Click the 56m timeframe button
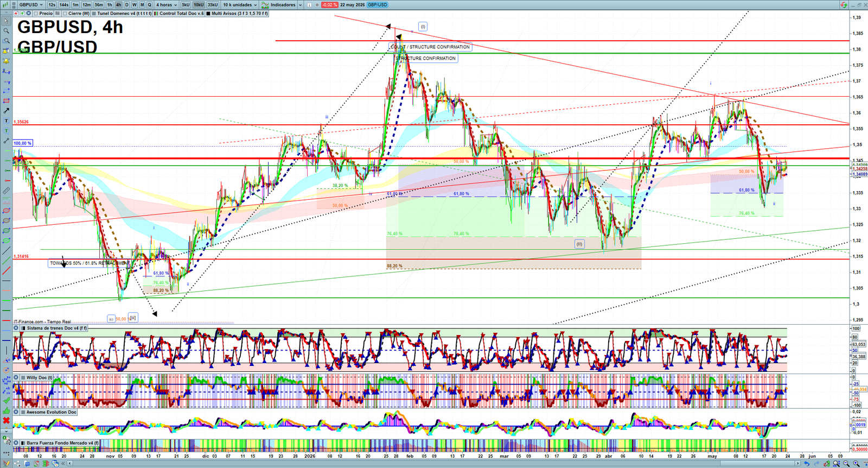This screenshot has width=868, height=468. point(99,5)
